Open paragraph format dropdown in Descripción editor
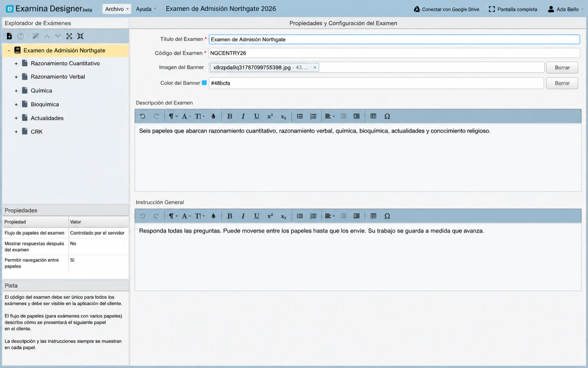Viewport: 588px width, 368px height. pos(173,116)
